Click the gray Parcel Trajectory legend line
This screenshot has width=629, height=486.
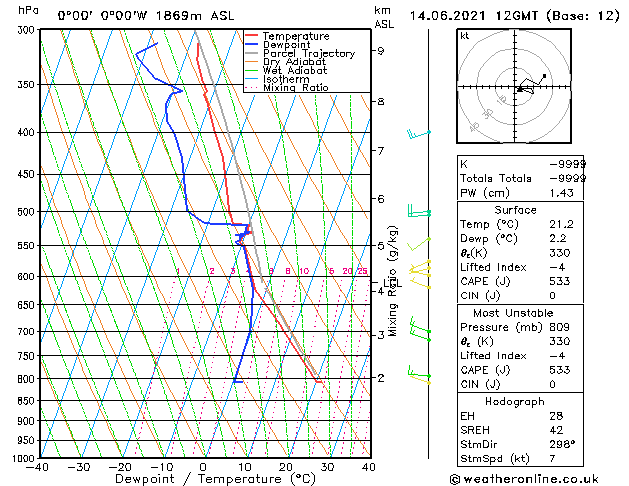(251, 53)
